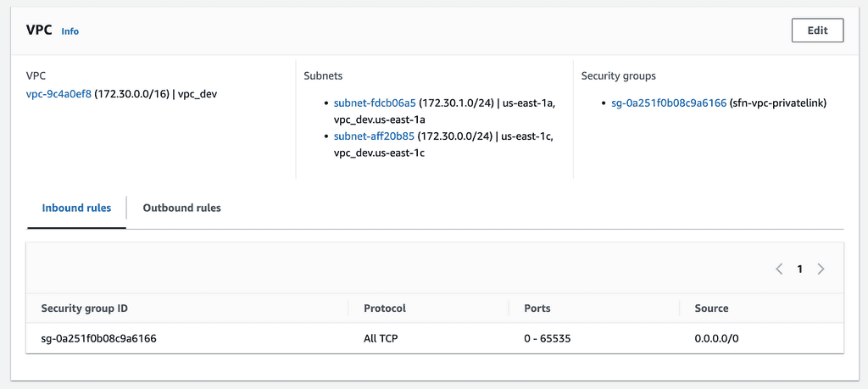Select the security group ID cell in table row

tap(98, 338)
